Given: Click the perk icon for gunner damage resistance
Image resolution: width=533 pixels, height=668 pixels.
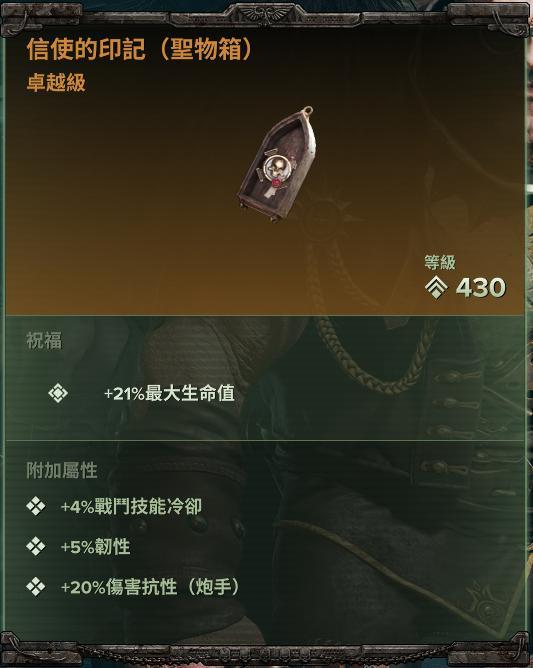Looking at the screenshot, I should click(36, 587).
